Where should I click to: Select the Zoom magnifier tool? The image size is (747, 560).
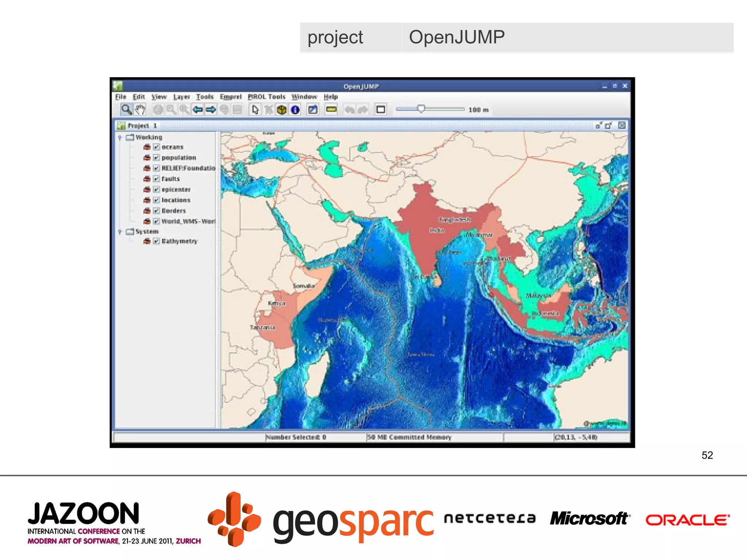point(126,109)
